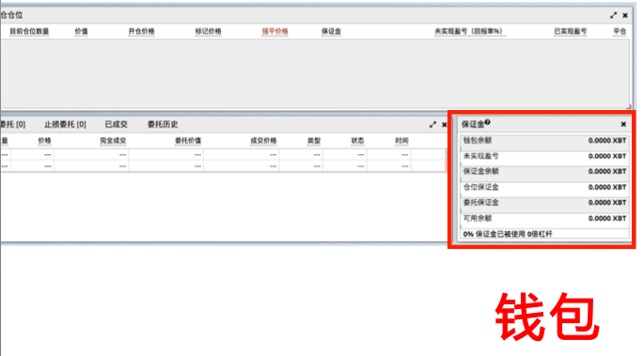Expand the positions panel to full size
Viewport: 644px width, 356px height.
613,15
